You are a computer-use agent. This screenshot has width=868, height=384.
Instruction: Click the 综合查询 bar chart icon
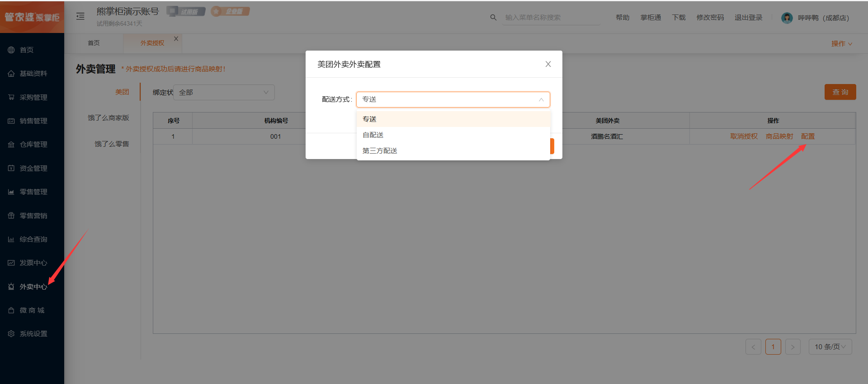click(x=11, y=239)
